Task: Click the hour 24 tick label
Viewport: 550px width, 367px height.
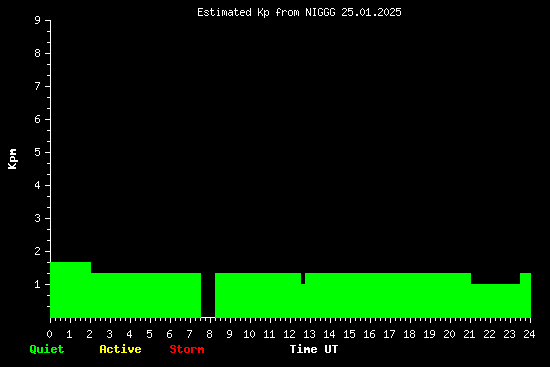Action: click(529, 334)
